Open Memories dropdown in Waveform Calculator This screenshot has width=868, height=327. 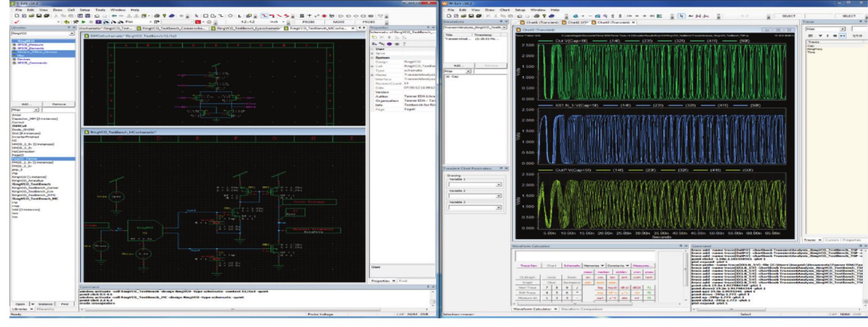coord(594,266)
